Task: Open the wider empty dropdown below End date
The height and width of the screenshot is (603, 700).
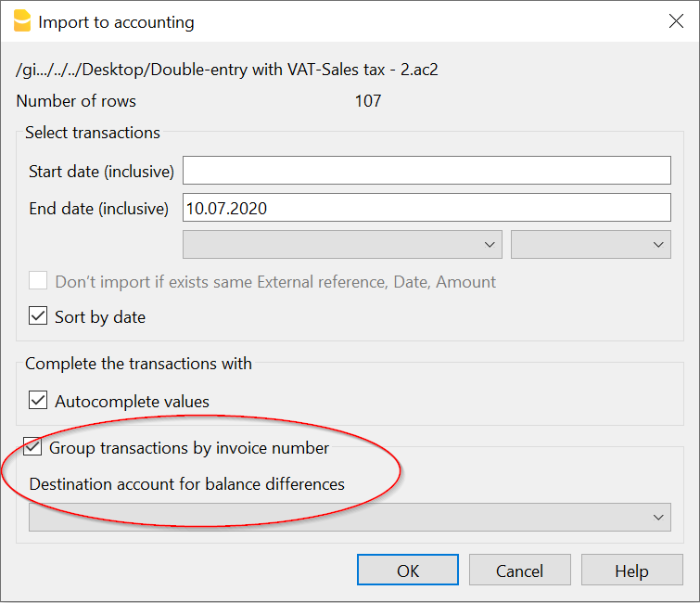Action: [342, 245]
